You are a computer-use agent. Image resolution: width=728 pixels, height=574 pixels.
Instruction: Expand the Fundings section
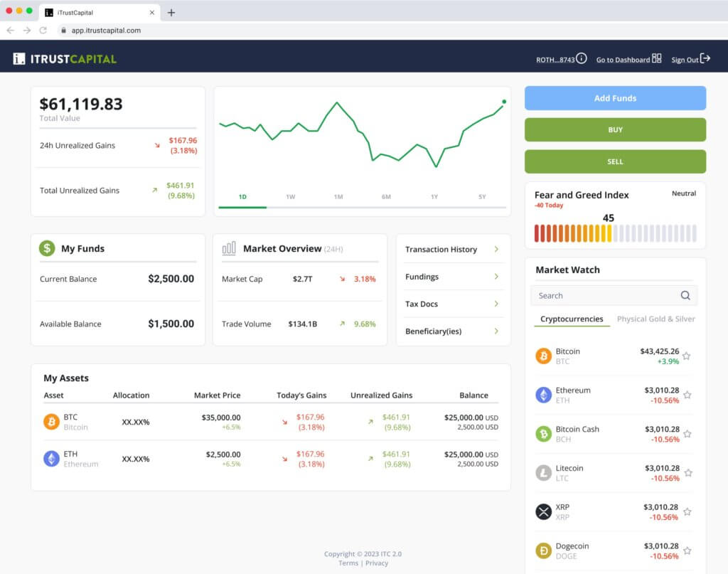(453, 277)
